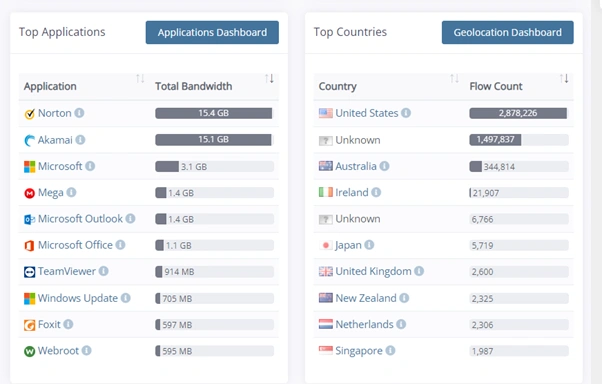Open the Geolocation Dashboard
Image resolution: width=602 pixels, height=384 pixels.
[x=508, y=32]
